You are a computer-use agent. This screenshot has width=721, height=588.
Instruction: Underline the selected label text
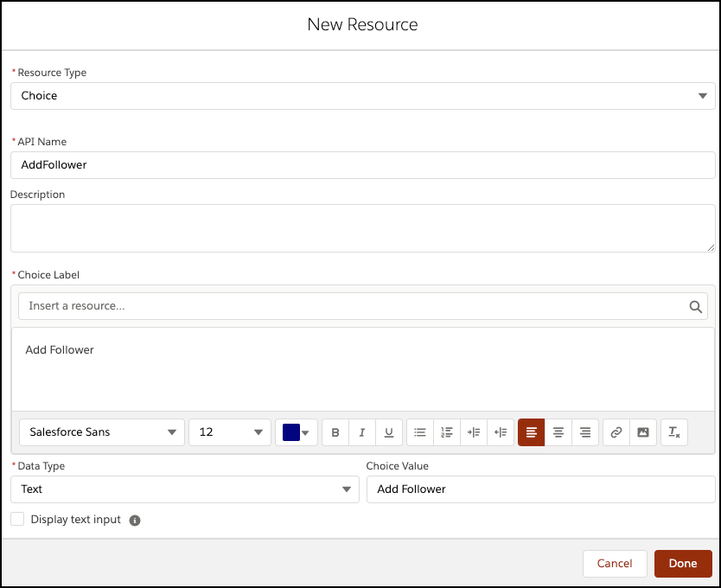tap(389, 432)
